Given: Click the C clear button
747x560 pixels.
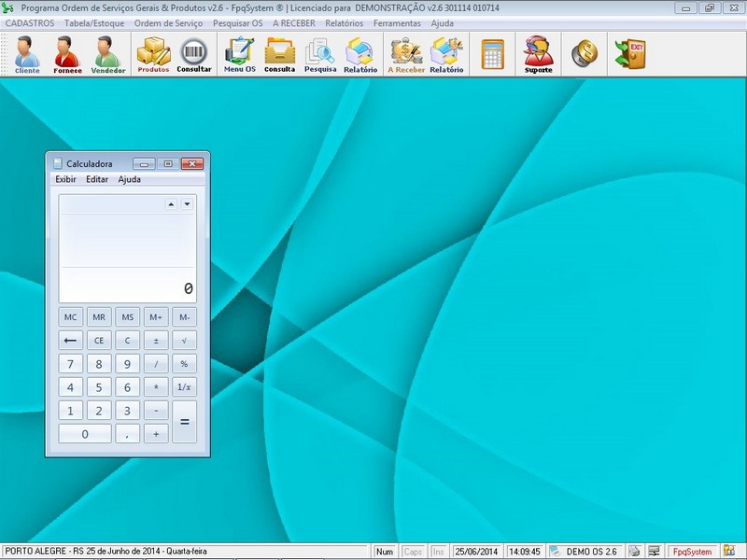Looking at the screenshot, I should [x=128, y=341].
